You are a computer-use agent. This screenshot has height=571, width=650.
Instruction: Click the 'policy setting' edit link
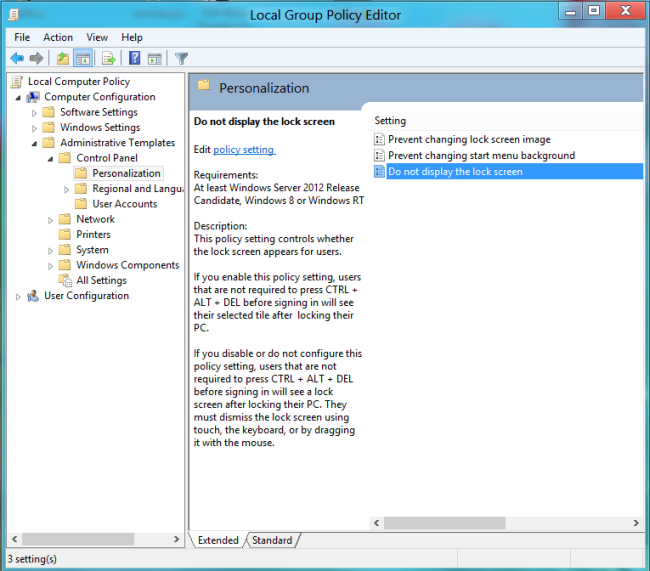[244, 150]
